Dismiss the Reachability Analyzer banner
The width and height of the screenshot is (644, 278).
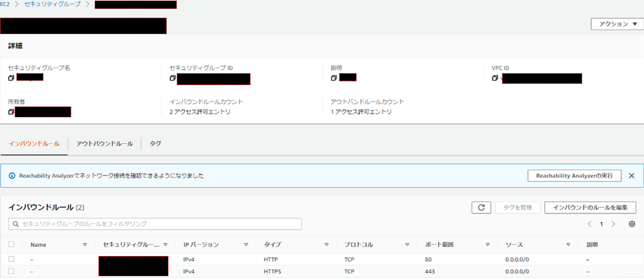click(x=631, y=176)
